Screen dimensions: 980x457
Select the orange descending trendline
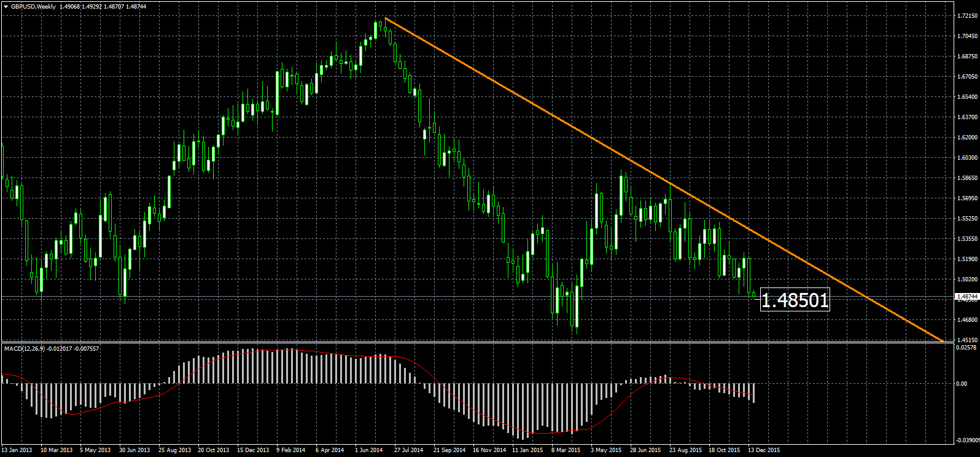[614, 152]
